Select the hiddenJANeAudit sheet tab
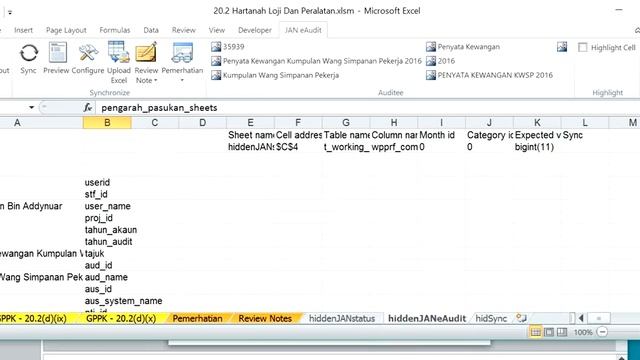This screenshot has height=360, width=640. point(427,318)
